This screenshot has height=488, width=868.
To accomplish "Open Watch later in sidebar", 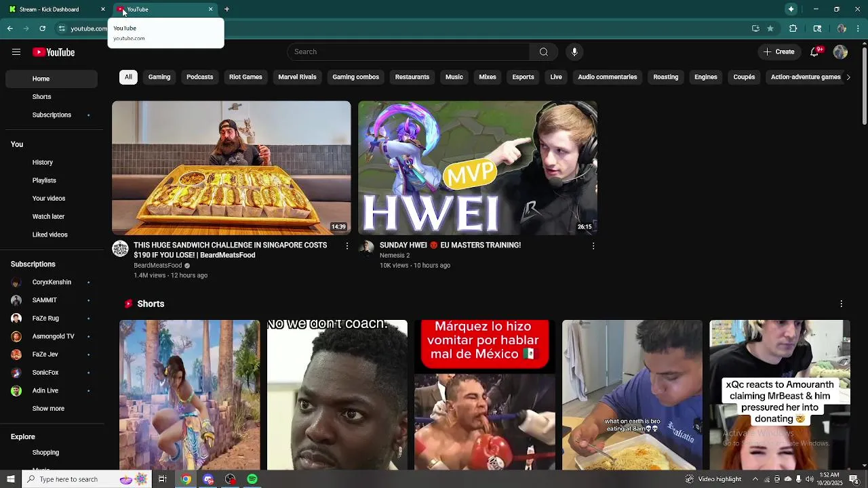I will click(52, 217).
